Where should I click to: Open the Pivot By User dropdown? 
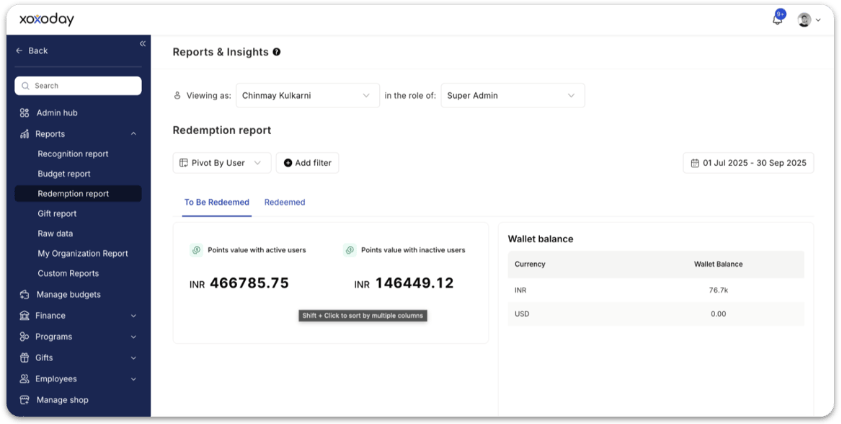[x=222, y=163]
